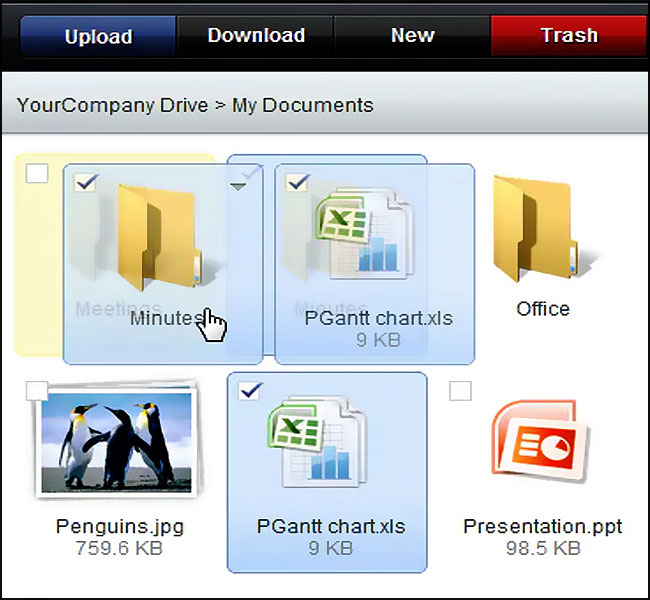Click the dragged PGantt chart Excel icon
This screenshot has height=600, width=650.
(365, 234)
